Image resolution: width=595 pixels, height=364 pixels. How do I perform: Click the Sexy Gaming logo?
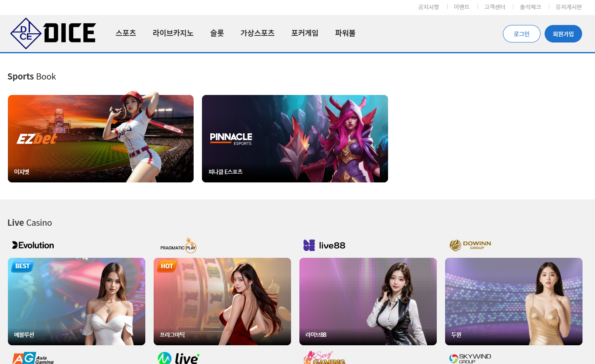(x=324, y=358)
